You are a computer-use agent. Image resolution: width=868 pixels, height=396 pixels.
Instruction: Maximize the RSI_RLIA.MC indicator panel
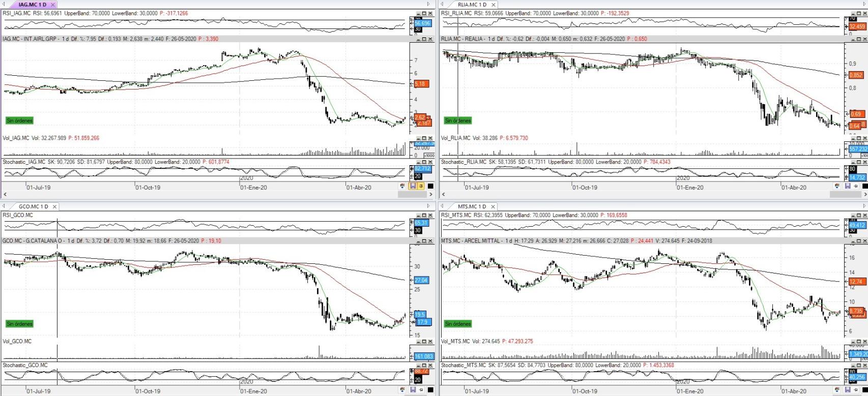(859, 13)
